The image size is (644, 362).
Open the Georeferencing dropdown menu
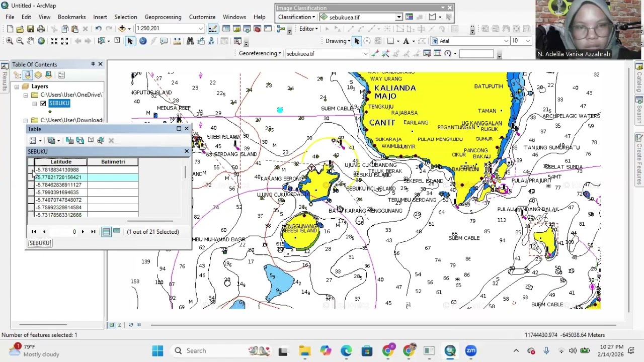(x=260, y=53)
